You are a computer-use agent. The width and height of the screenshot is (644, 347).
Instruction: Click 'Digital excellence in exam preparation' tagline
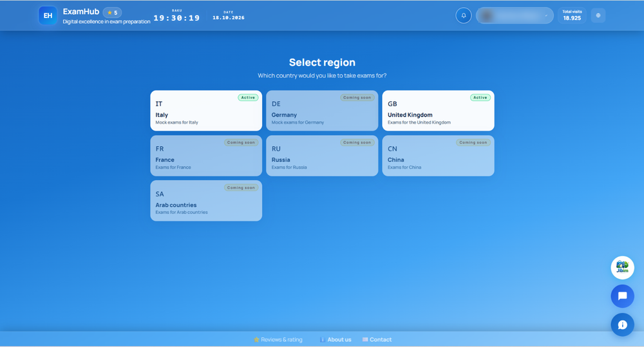coord(106,22)
